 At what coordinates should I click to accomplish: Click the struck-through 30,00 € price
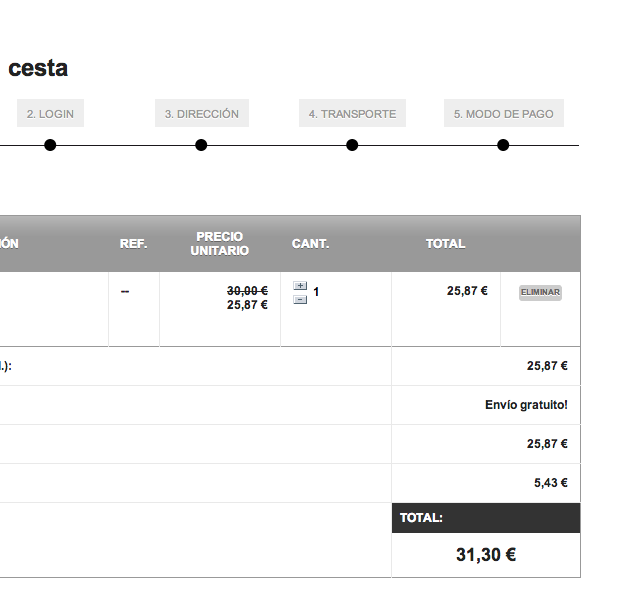(247, 291)
